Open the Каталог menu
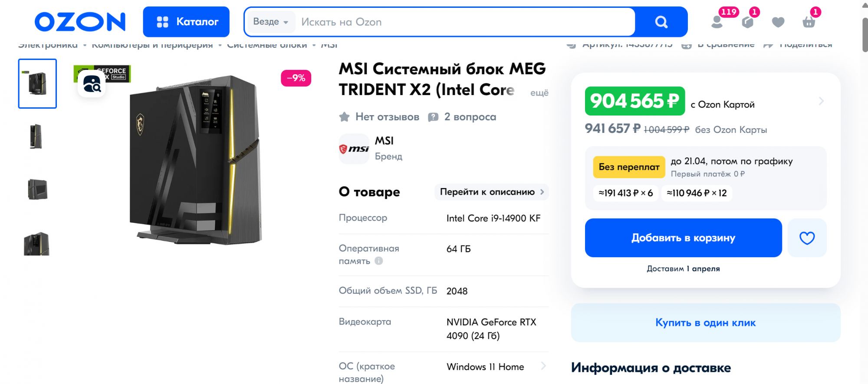Screen dimensions: 868x384 tap(186, 22)
